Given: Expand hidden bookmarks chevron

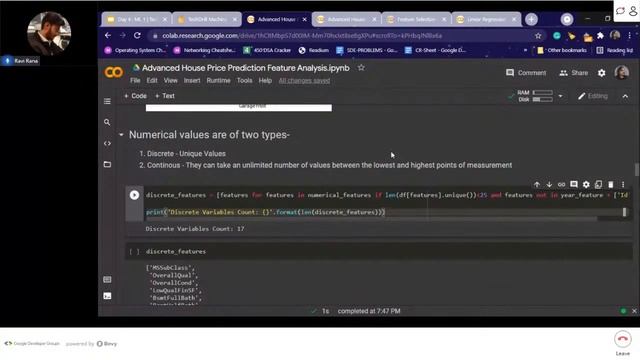Looking at the screenshot, I should click(525, 50).
